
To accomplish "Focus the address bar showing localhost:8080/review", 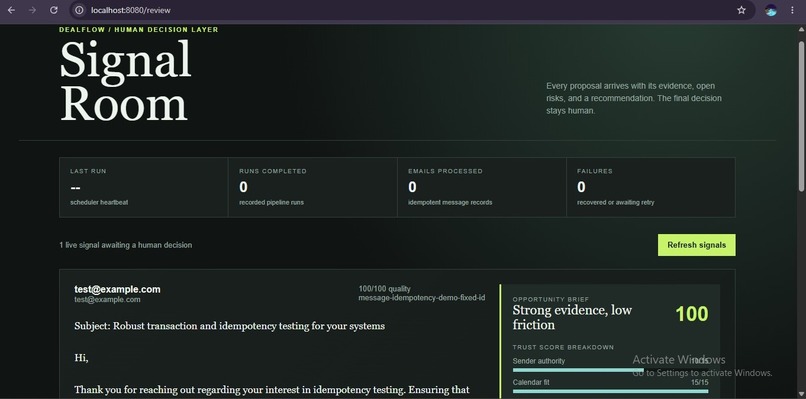I will coord(411,10).
